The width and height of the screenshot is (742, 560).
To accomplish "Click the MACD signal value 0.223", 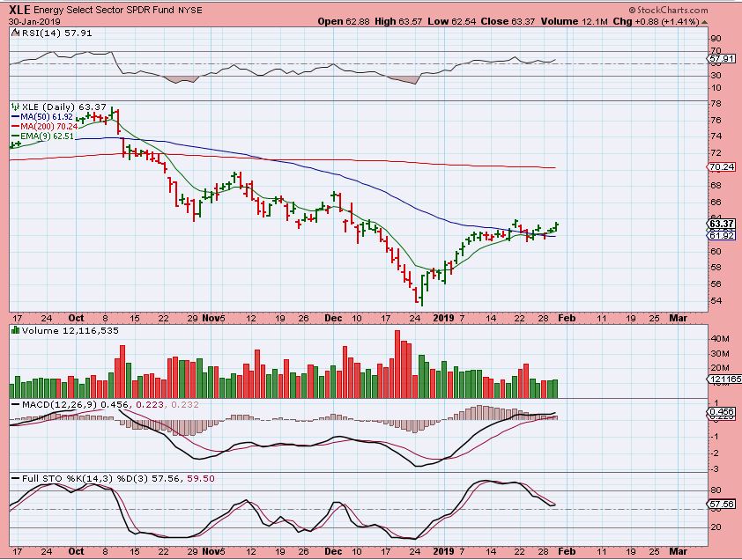I will 150,405.
